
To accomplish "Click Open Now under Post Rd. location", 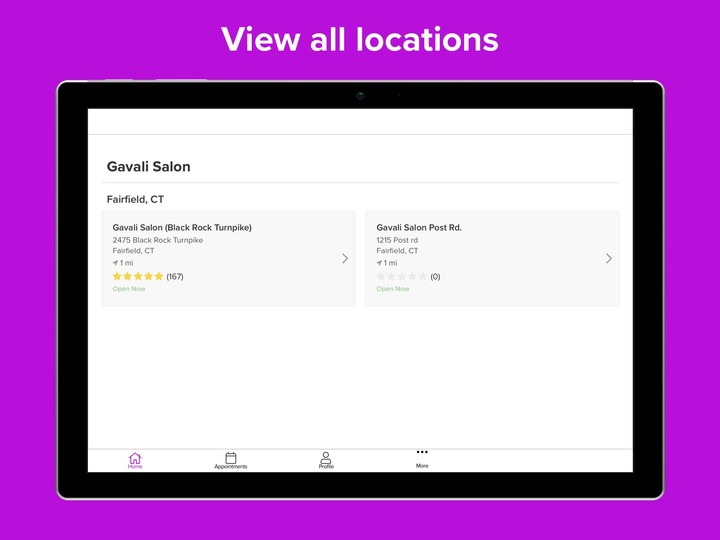I will pos(393,289).
